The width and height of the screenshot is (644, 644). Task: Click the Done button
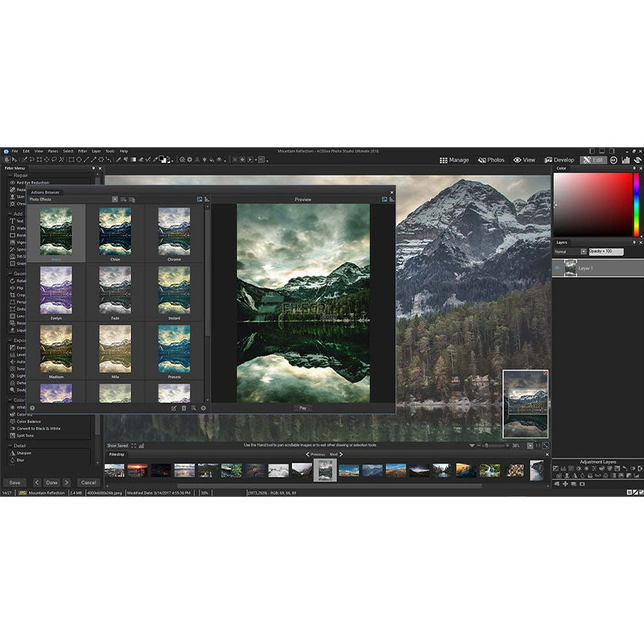[51, 482]
